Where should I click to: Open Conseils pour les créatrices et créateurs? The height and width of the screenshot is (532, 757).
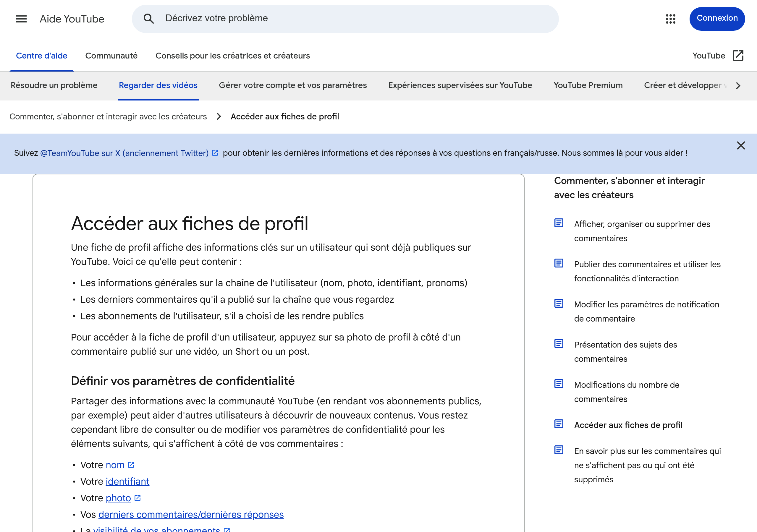[x=232, y=56]
